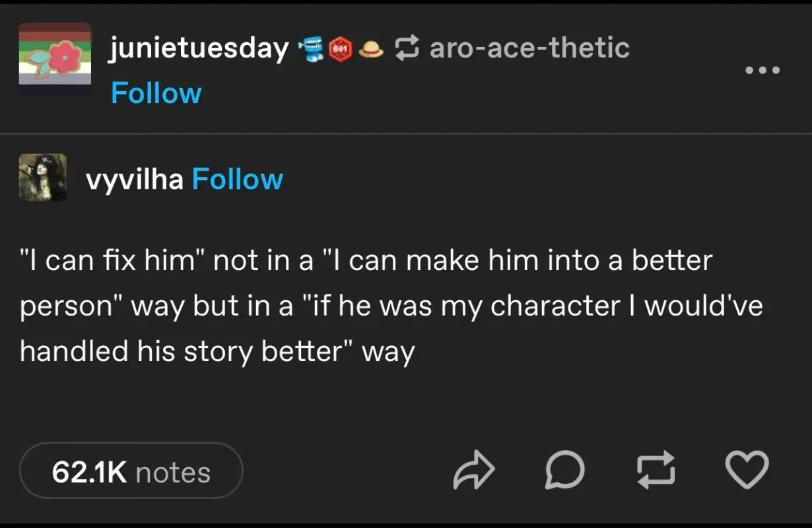Click the chattering teeth badge icon
Screen dimensions: 812x528
[x=314, y=49]
